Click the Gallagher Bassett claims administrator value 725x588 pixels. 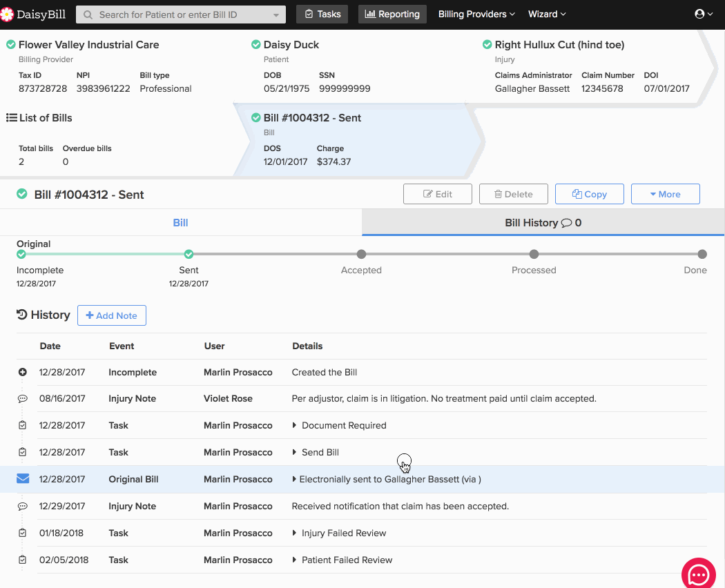click(x=532, y=89)
